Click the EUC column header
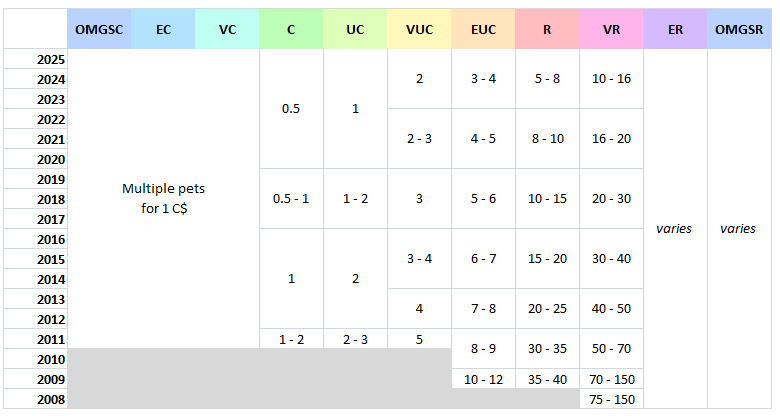Screen dimensions: 780x416 click(484, 29)
